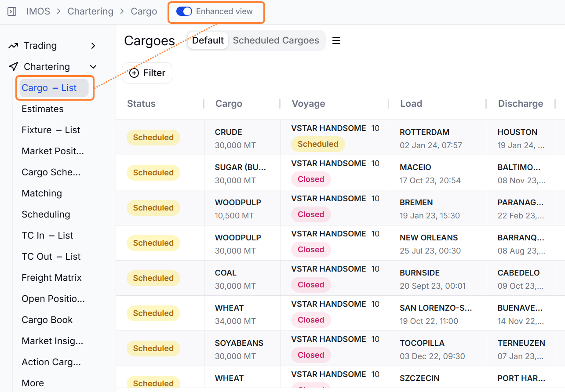
Task: Switch to the Default tab
Action: pos(208,40)
